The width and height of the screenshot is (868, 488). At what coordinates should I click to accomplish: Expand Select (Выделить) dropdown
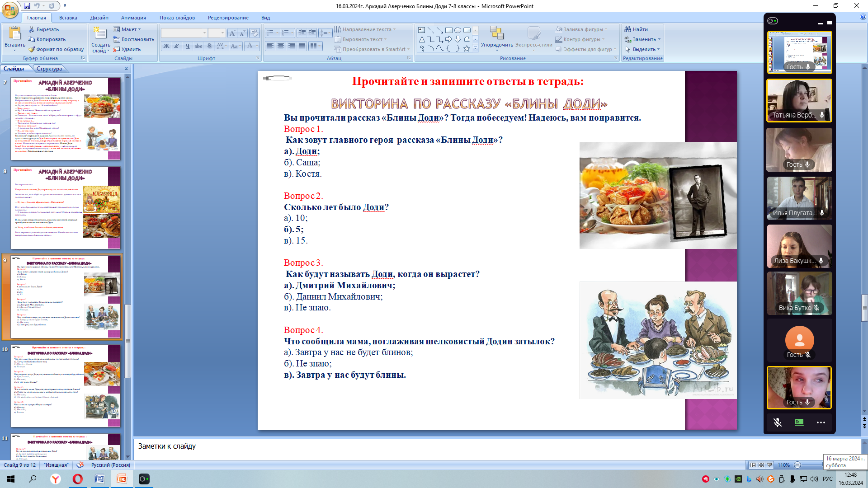tap(642, 49)
